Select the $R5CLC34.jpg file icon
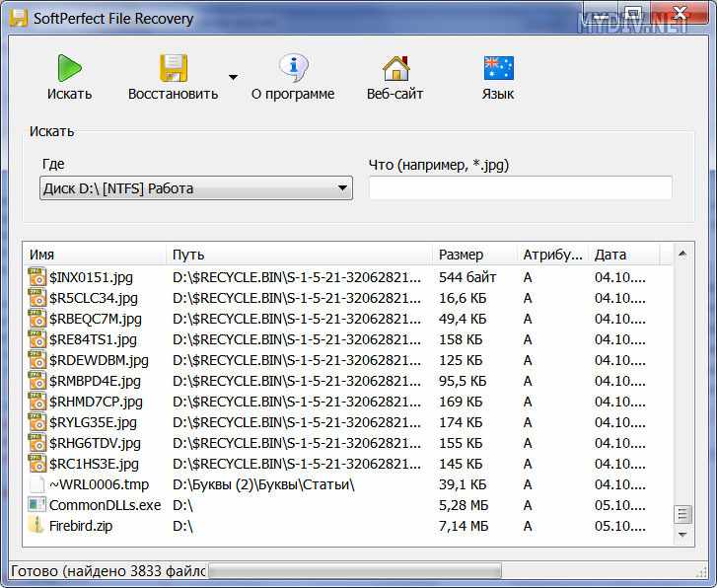The image size is (717, 588). coord(37,298)
